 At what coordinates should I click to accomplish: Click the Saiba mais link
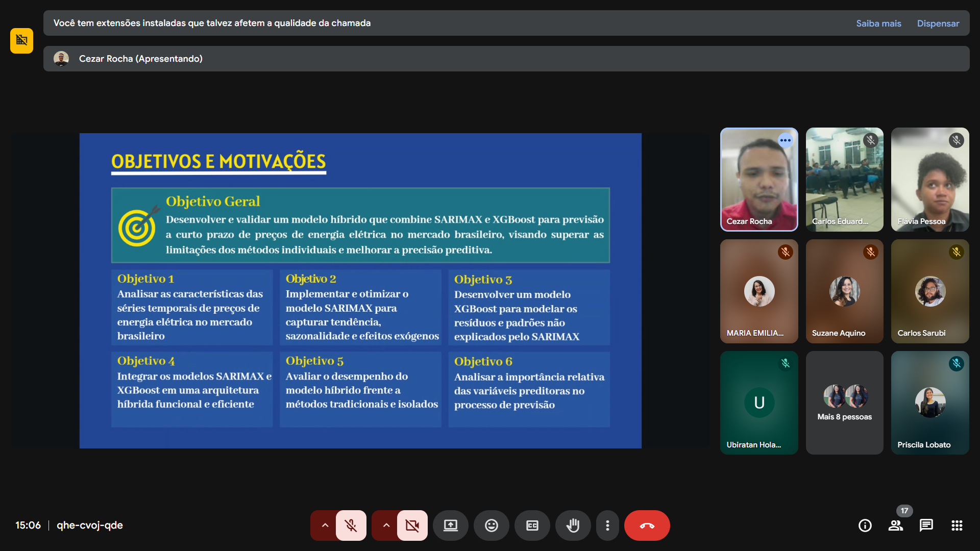878,23
